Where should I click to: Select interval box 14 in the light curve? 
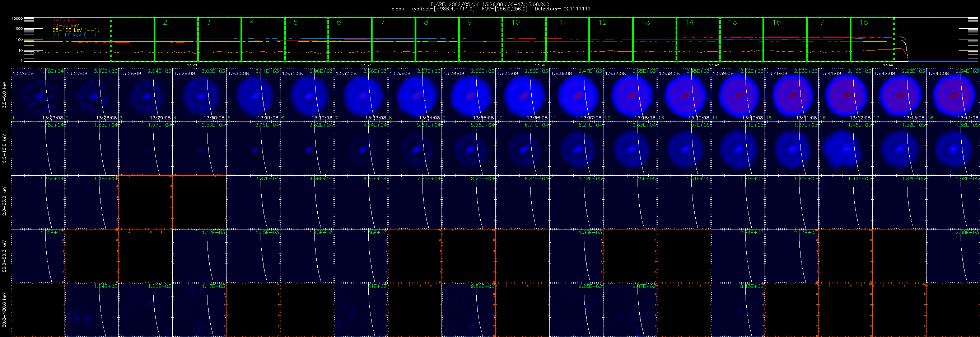(698, 39)
